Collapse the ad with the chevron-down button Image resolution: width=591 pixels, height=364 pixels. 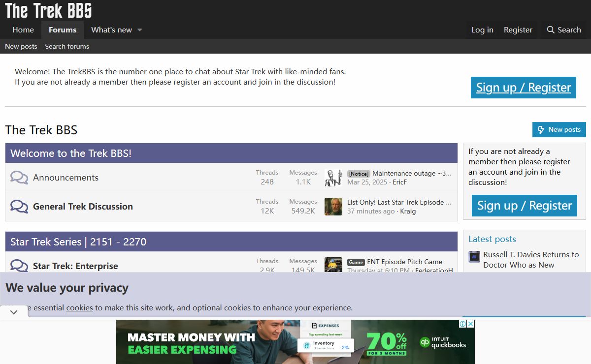pos(14,312)
